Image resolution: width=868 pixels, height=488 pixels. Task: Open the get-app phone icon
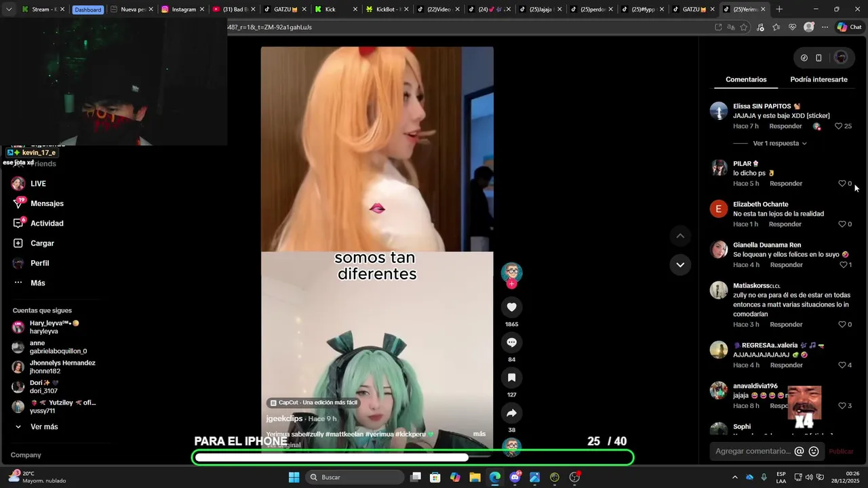coord(818,58)
